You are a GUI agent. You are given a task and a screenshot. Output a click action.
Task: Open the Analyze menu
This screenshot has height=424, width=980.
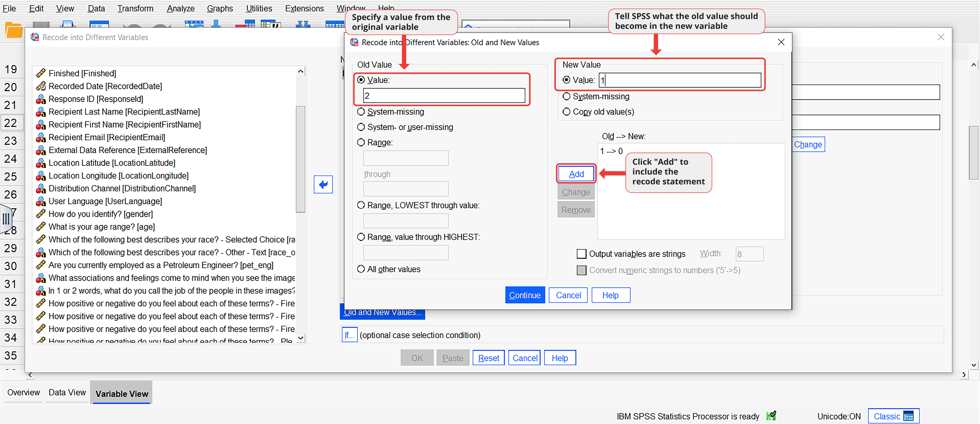(181, 8)
